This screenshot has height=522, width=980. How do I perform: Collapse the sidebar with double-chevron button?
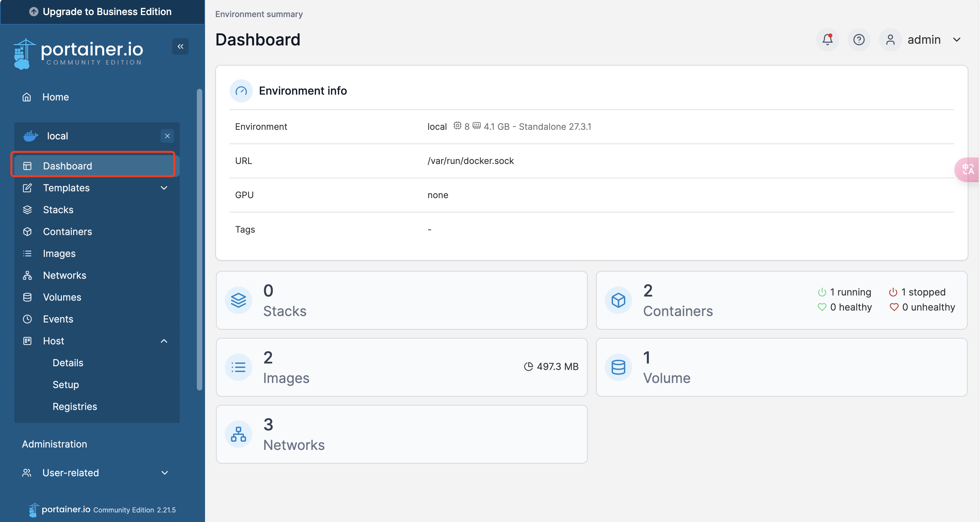pos(180,46)
